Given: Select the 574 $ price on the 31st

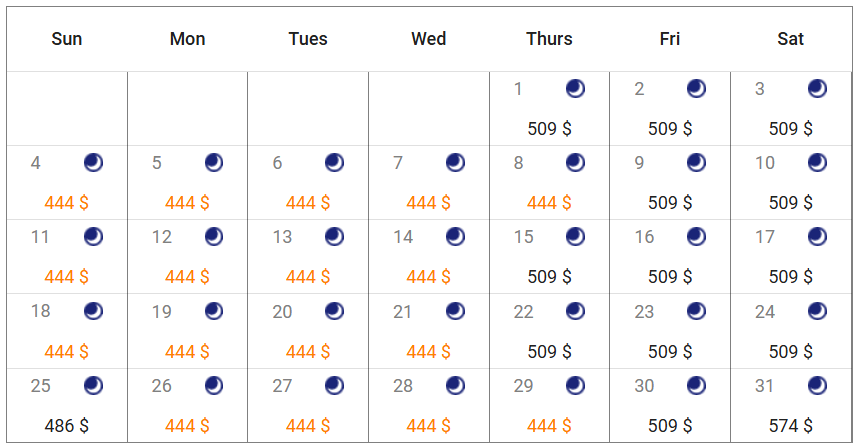Looking at the screenshot, I should (791, 425).
